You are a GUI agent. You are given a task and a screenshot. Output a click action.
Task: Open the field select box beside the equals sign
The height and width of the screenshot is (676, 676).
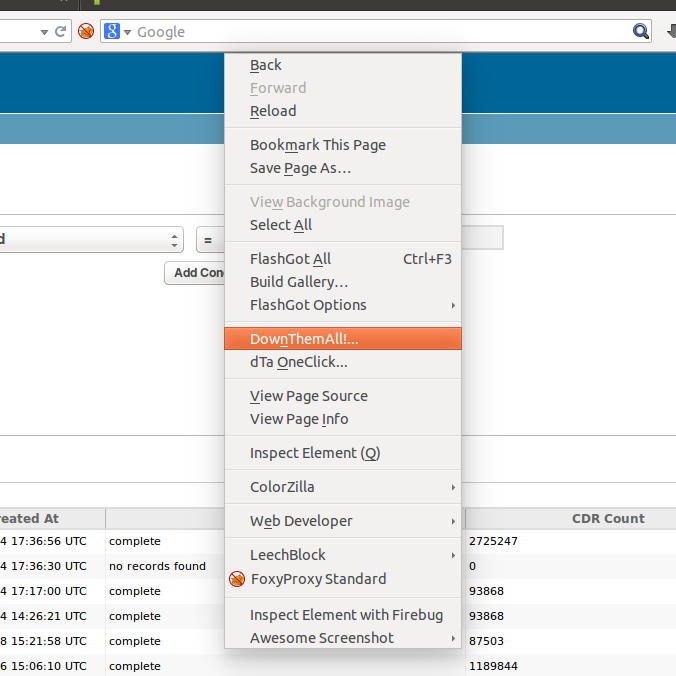pyautogui.click(x=91, y=239)
